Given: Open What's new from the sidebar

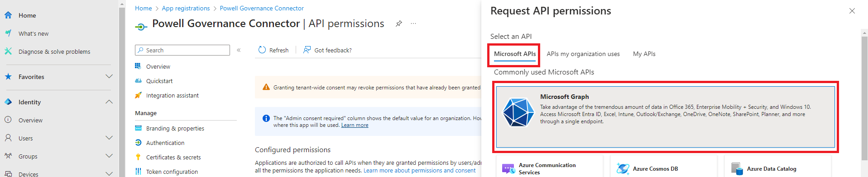Looking at the screenshot, I should [34, 33].
